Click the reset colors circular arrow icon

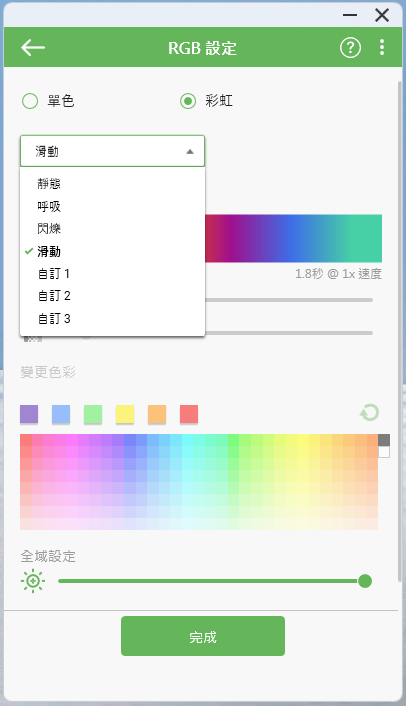pyautogui.click(x=370, y=412)
